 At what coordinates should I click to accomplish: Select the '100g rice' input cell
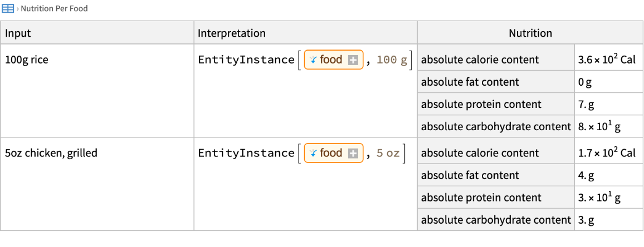click(27, 60)
